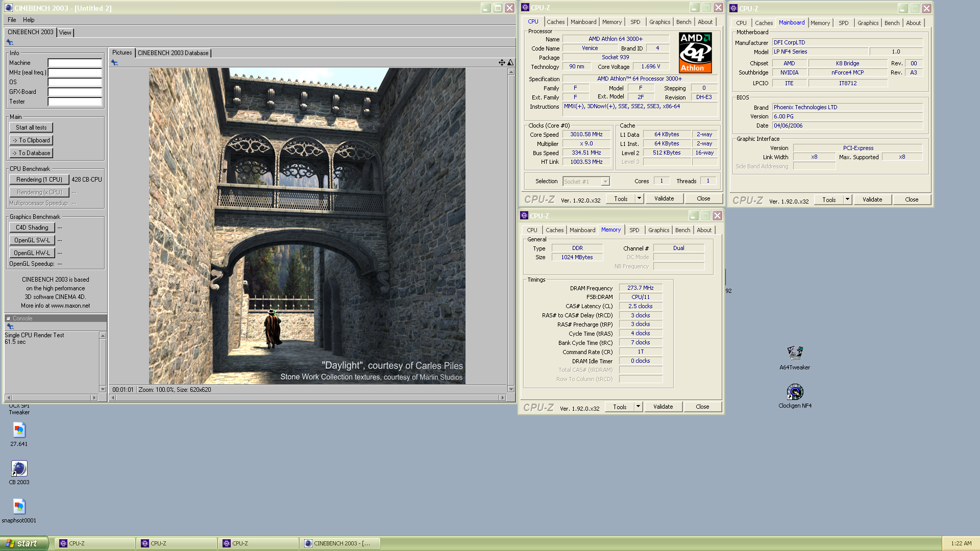Viewport: 980px width, 551px height.
Task: Click the To Database button
Action: [31, 153]
